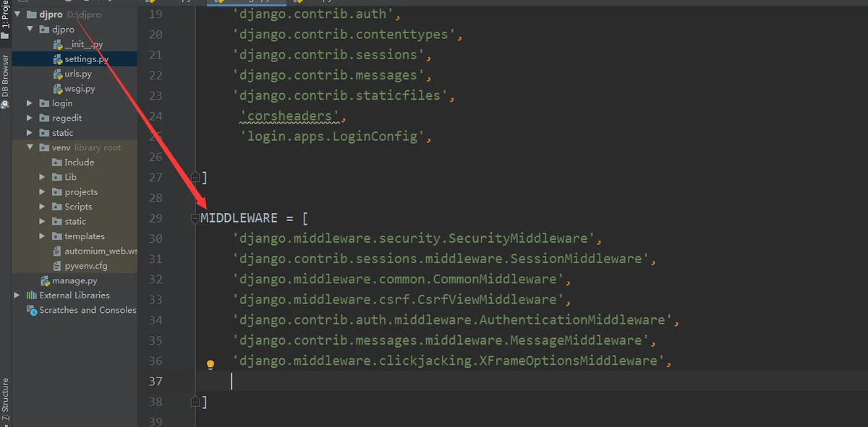Viewport: 868px width, 427px height.
Task: Click the manage.py file icon
Action: pos(46,280)
